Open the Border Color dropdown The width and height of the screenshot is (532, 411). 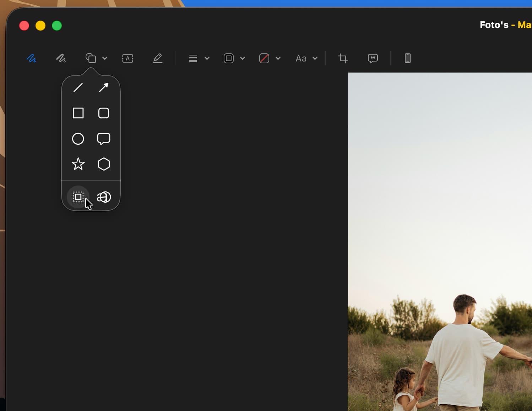(234, 58)
